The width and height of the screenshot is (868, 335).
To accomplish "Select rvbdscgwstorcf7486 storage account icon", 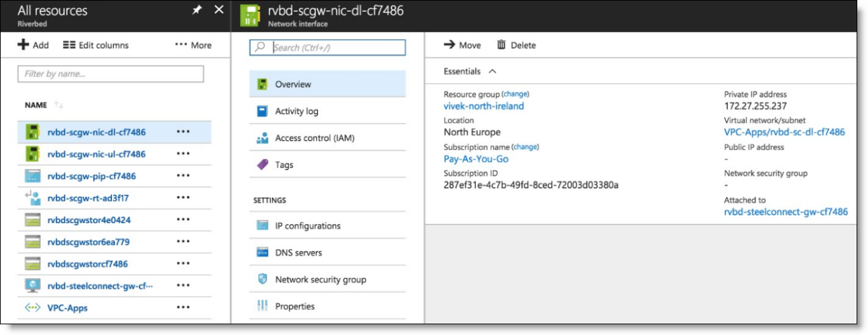I will point(33,264).
